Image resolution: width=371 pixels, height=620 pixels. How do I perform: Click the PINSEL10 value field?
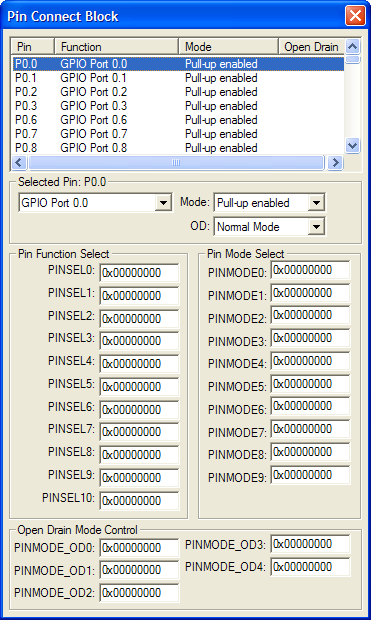click(x=139, y=500)
